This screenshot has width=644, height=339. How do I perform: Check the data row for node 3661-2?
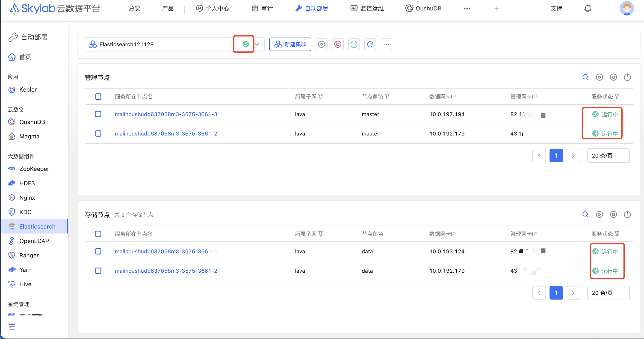pyautogui.click(x=98, y=271)
